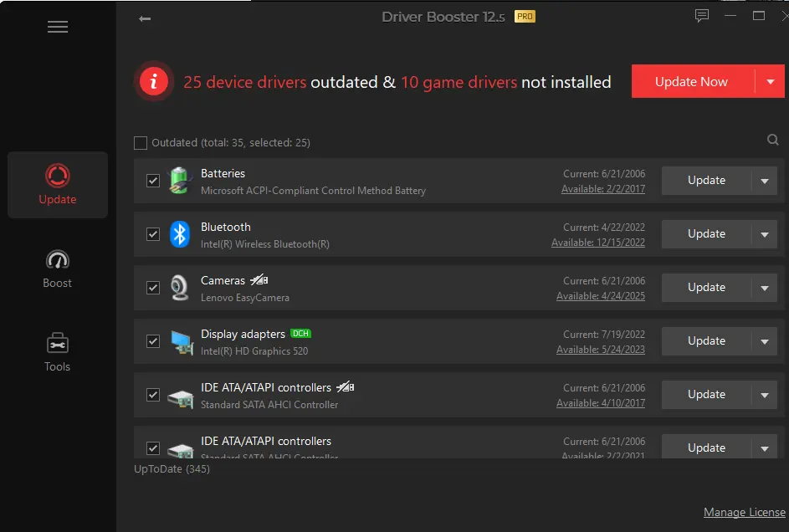Screen dimensions: 789x532
Task: Uncheck the Batteries driver checkbox
Action: point(153,181)
